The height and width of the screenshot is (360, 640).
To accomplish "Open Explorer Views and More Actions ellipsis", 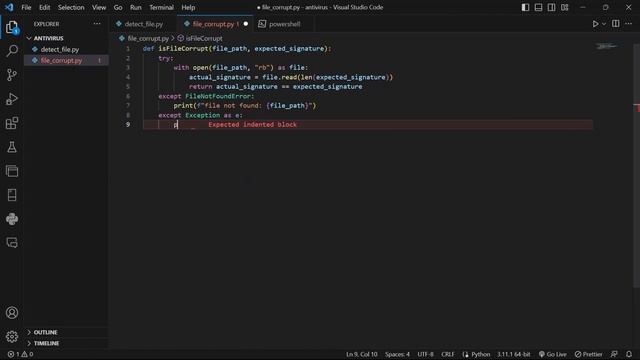I will pos(97,24).
